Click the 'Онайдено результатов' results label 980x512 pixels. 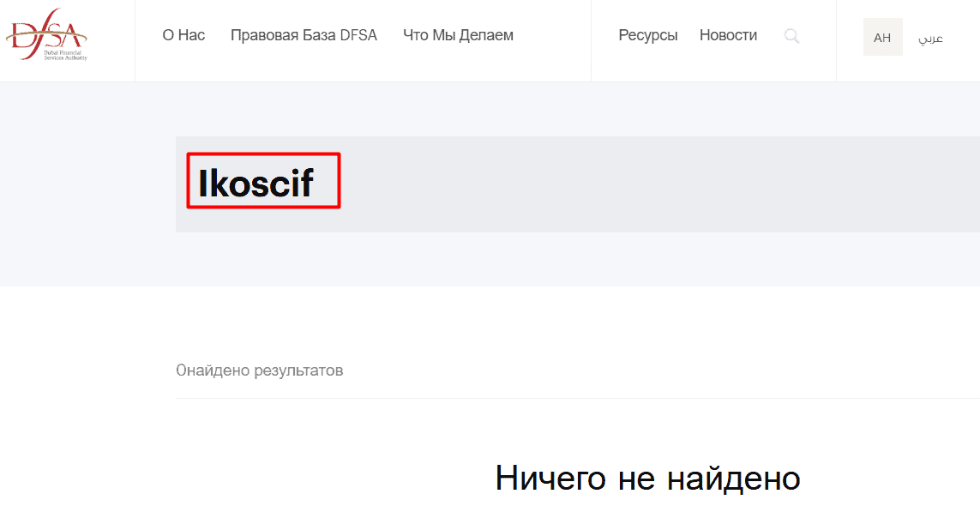pos(260,370)
